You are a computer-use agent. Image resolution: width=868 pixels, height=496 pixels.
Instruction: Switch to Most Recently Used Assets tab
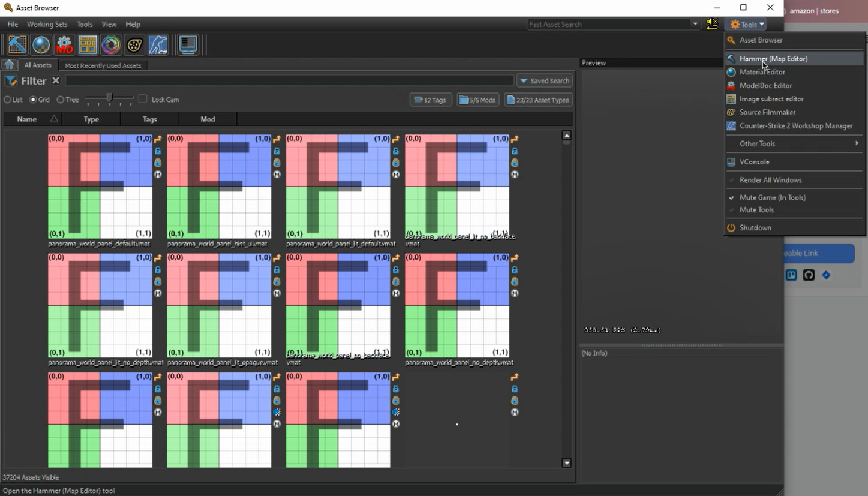coord(103,65)
